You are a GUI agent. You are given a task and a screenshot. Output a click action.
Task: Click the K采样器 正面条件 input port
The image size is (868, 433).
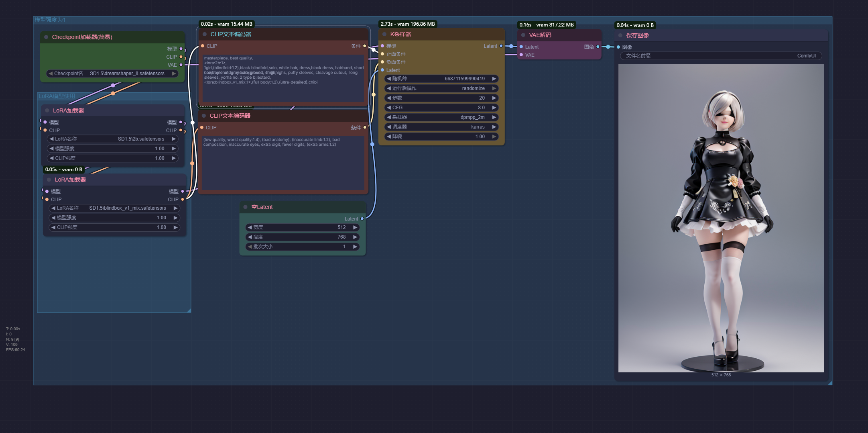(382, 54)
